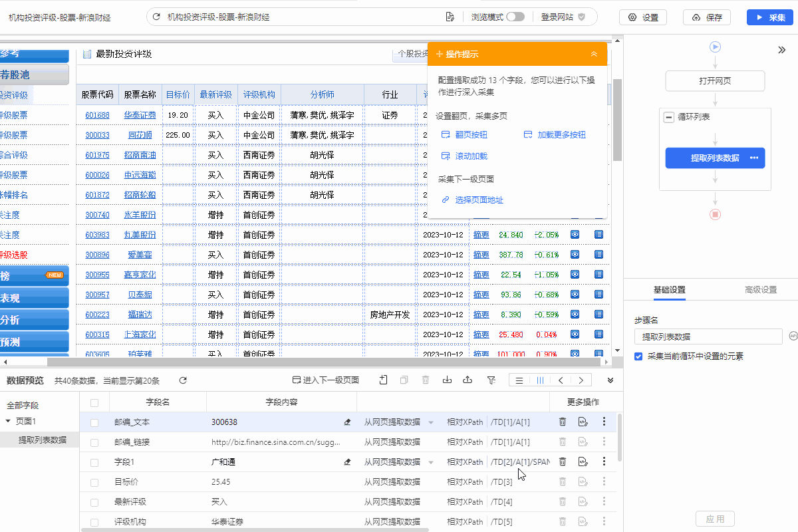This screenshot has height=532, width=798.
Task: Check the select-all checkbox in field header
Action: pos(94,402)
